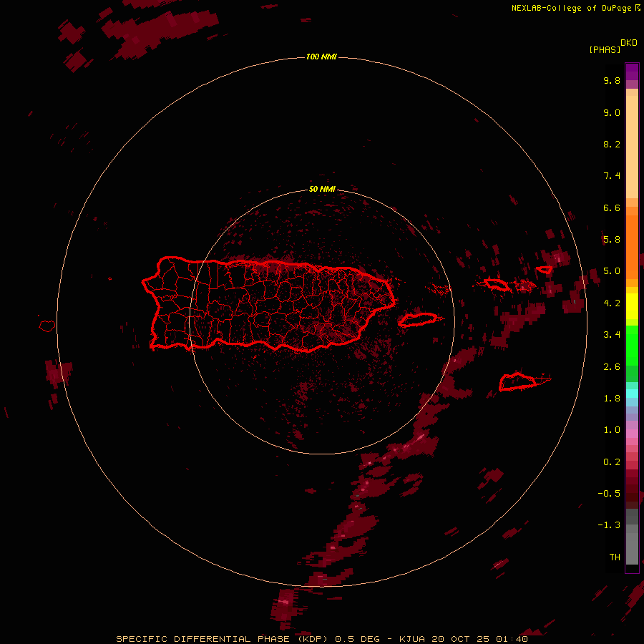
Task: Click the 2.6 value on the color scale
Action: point(612,367)
